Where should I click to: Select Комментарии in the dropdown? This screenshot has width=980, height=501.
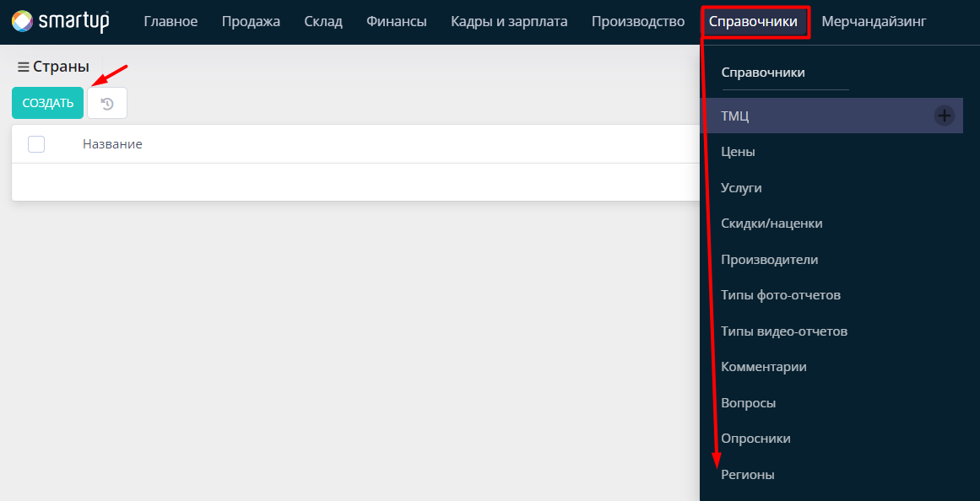click(764, 367)
